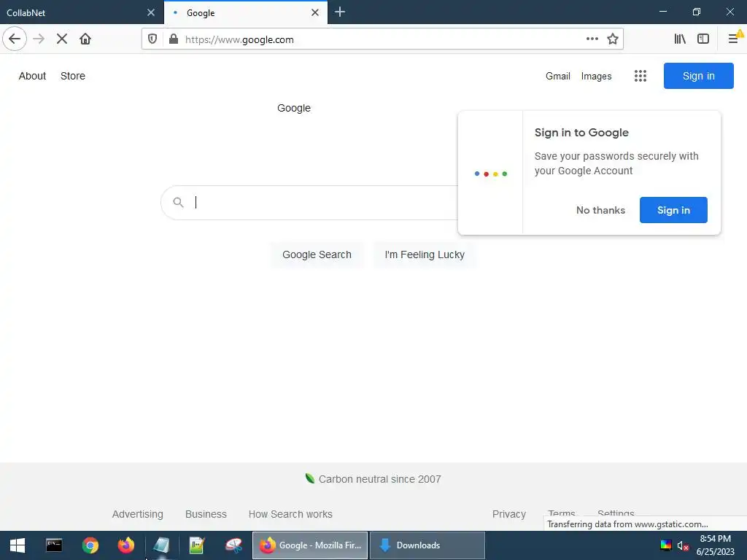The height and width of the screenshot is (560, 747).
Task: Open Google Images link
Action: point(596,76)
